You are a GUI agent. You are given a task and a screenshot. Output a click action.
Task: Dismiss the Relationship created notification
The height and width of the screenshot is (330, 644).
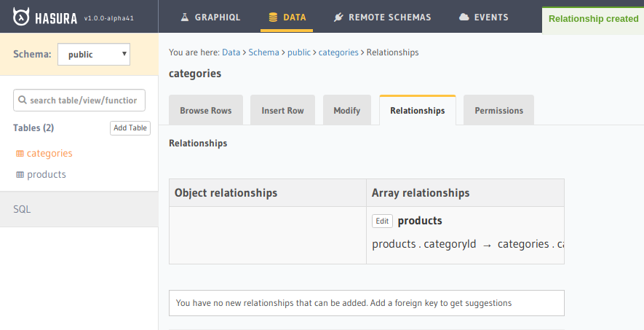coord(593,19)
